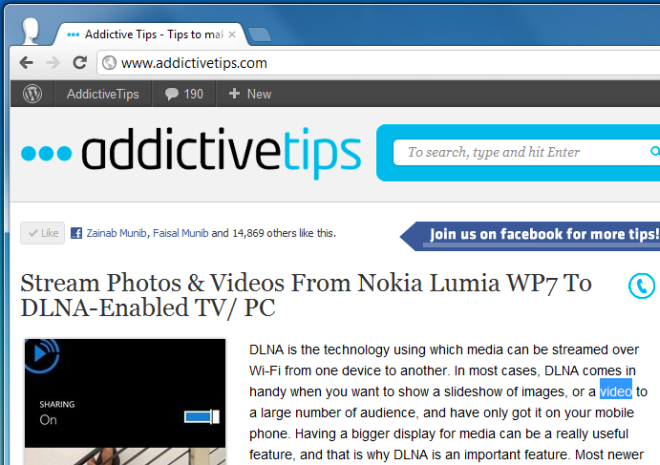The image size is (660, 465).
Task: Click the circular phone category icon
Action: click(641, 286)
